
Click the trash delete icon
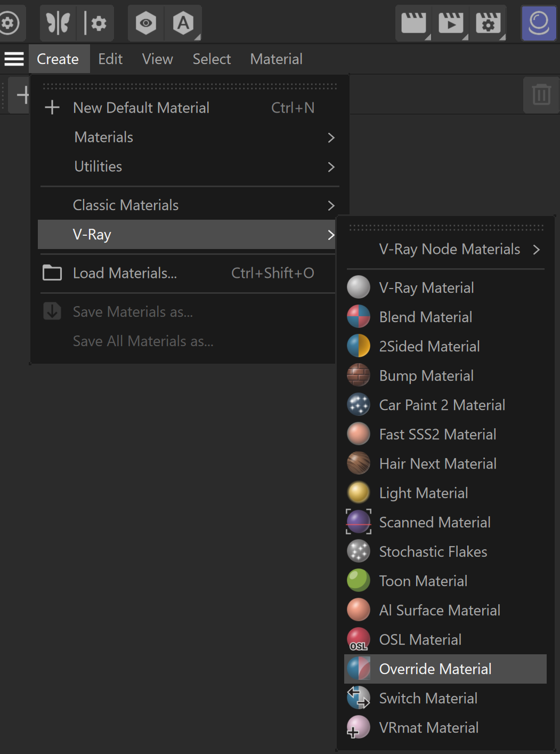541,95
